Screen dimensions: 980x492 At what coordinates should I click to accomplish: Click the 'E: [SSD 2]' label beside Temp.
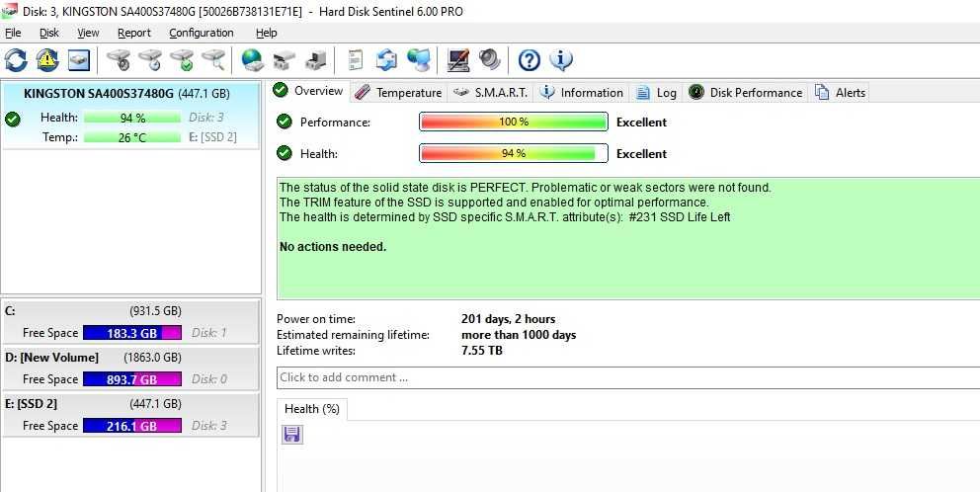click(212, 137)
